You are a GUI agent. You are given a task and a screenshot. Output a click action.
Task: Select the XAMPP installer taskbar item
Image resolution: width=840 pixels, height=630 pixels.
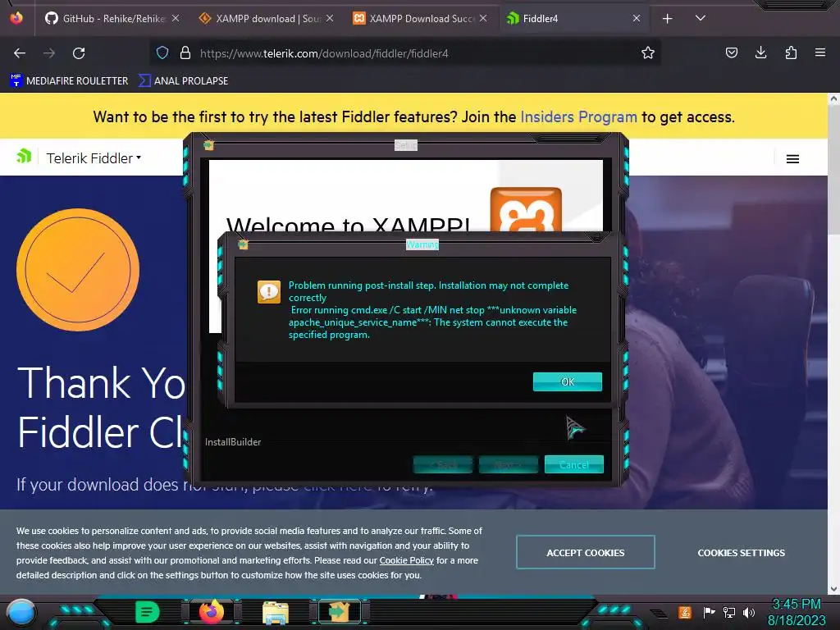point(339,612)
